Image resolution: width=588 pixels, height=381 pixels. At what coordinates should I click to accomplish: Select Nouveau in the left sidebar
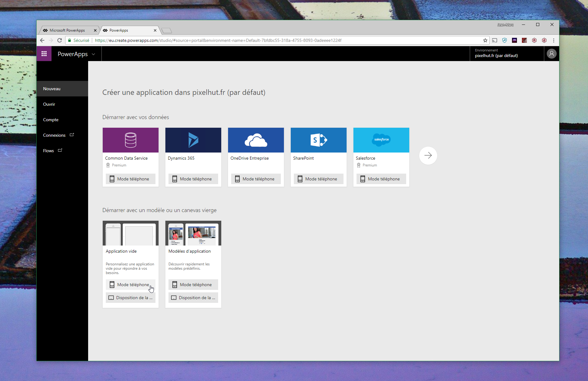tap(62, 89)
